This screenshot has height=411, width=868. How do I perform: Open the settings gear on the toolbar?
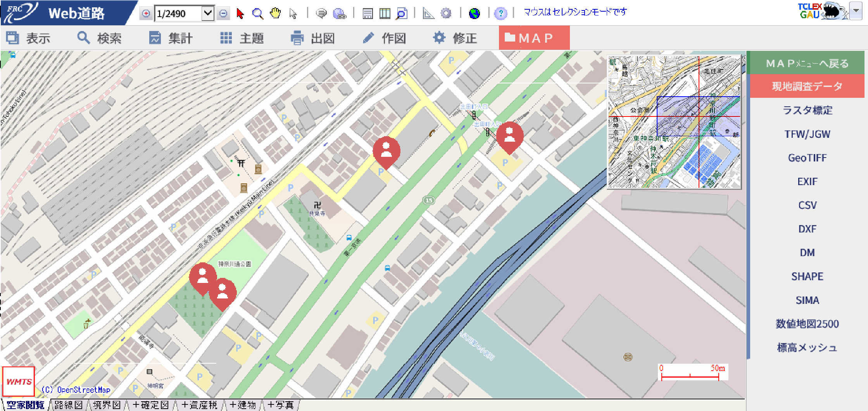(446, 13)
